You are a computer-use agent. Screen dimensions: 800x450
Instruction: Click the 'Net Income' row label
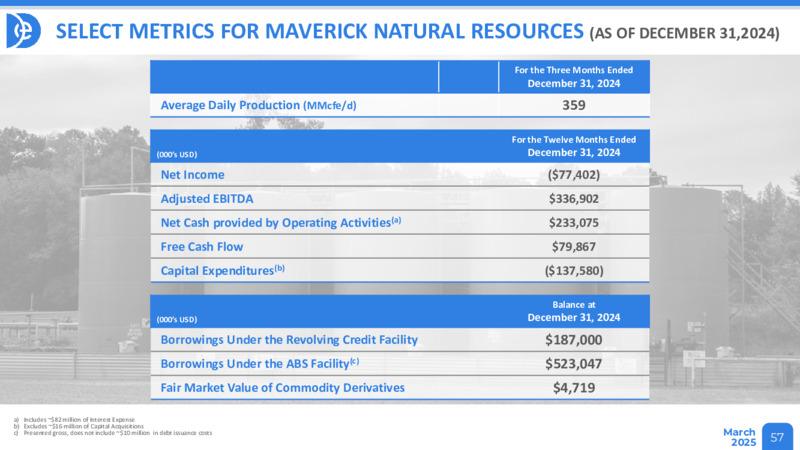(192, 174)
